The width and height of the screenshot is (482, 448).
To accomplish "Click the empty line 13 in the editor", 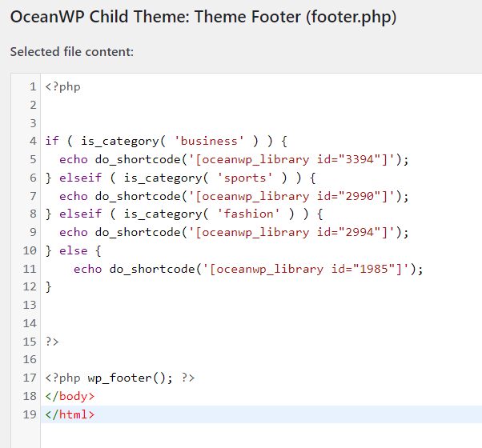I will (261, 306).
